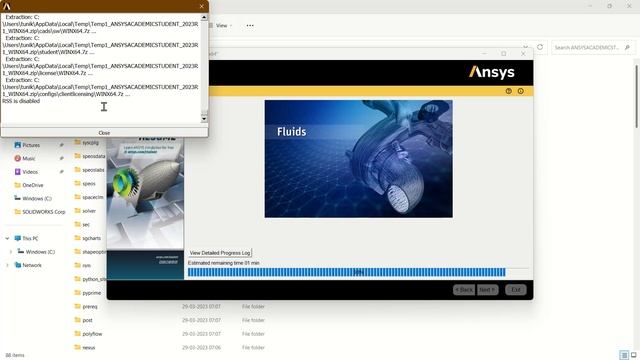Click the post folder name
This screenshot has height=360, width=640.
tap(87, 320)
